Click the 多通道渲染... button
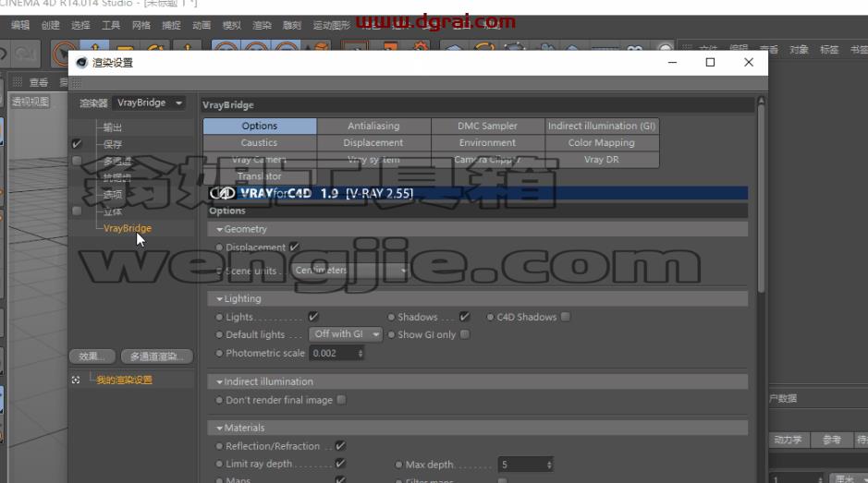This screenshot has width=868, height=483. tap(156, 356)
